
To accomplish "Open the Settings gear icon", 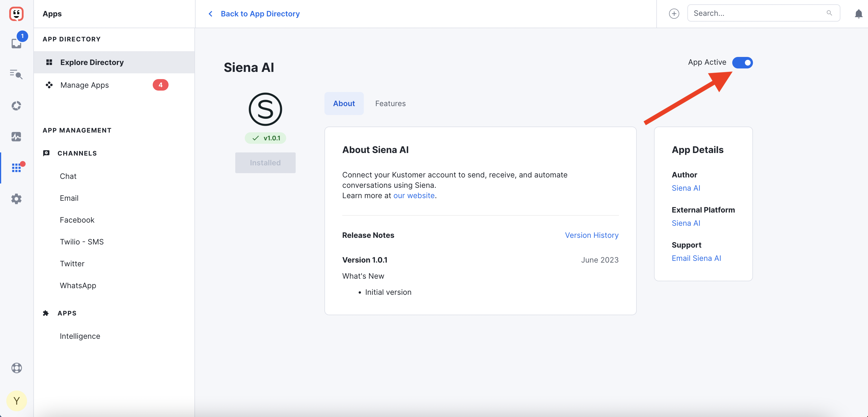I will (x=16, y=199).
